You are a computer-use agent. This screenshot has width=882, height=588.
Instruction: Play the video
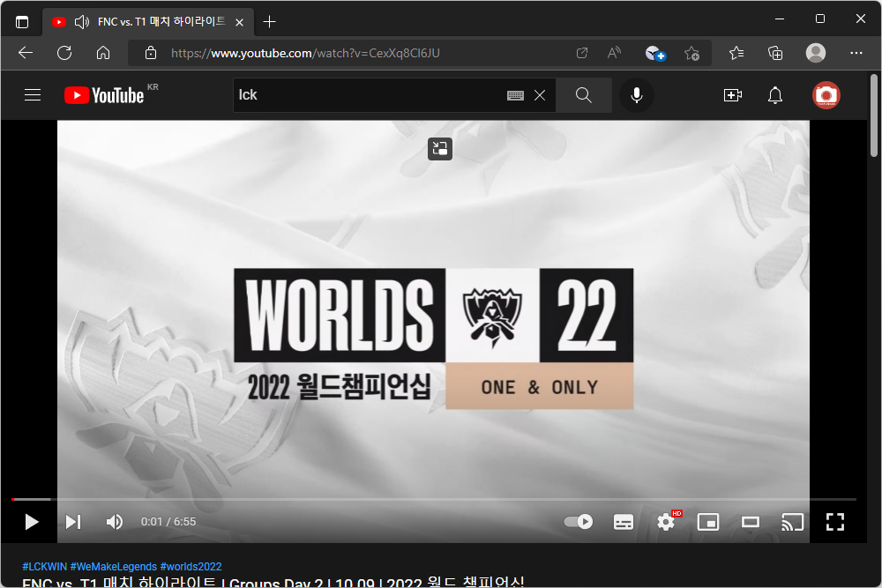[32, 522]
